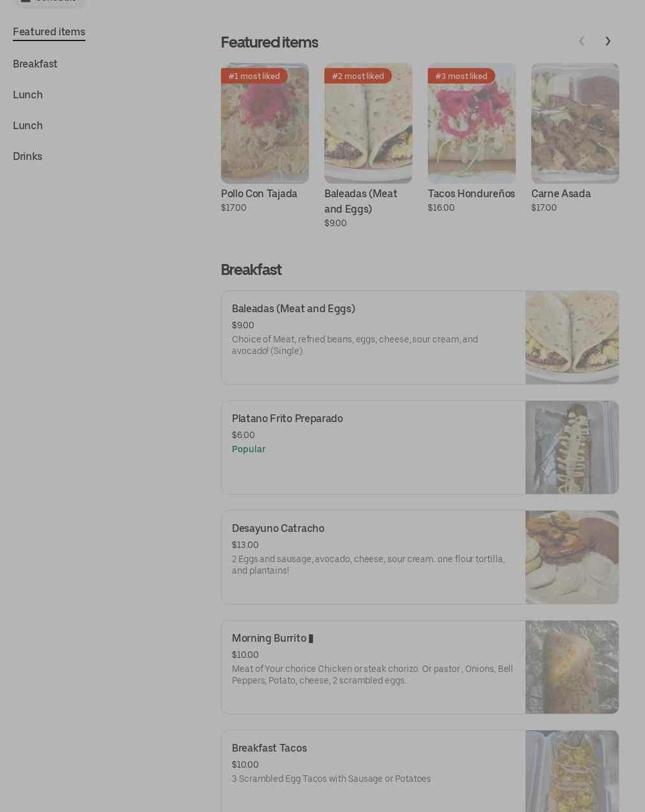The image size is (645, 812).
Task: Select Featured items in sidebar
Action: [49, 32]
